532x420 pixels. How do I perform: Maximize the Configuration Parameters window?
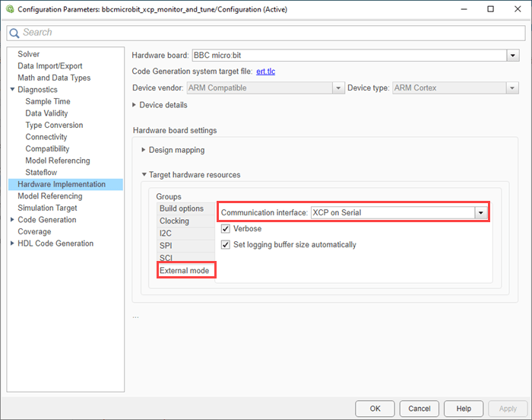(491, 9)
